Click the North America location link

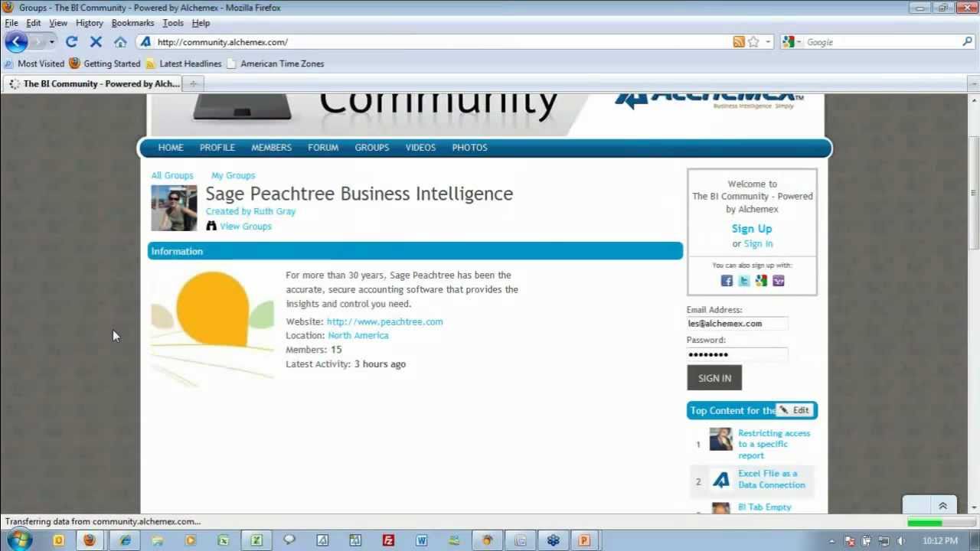click(x=358, y=335)
